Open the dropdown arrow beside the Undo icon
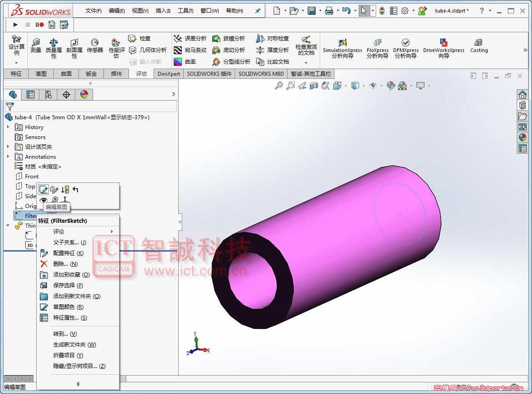This screenshot has height=394, width=532. pos(355,11)
